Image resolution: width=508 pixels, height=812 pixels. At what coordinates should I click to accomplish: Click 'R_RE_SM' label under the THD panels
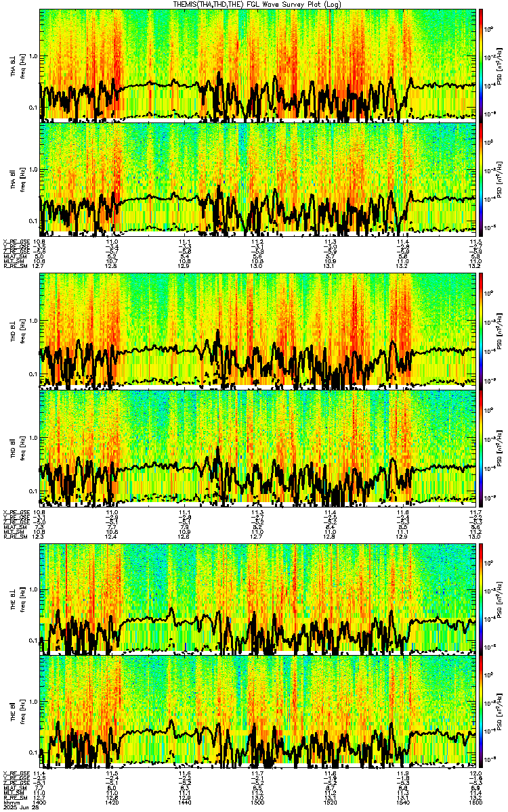coord(14,537)
